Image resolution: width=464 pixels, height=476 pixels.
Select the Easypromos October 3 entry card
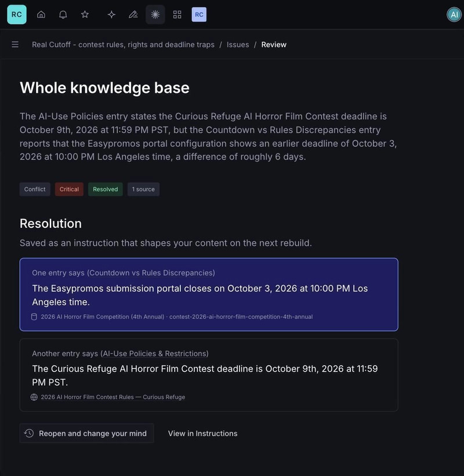(209, 295)
